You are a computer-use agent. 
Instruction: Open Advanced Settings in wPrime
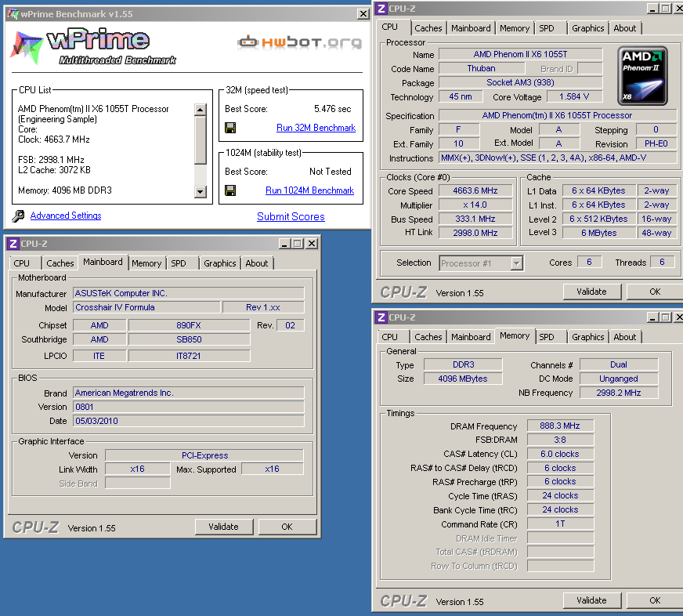point(66,216)
